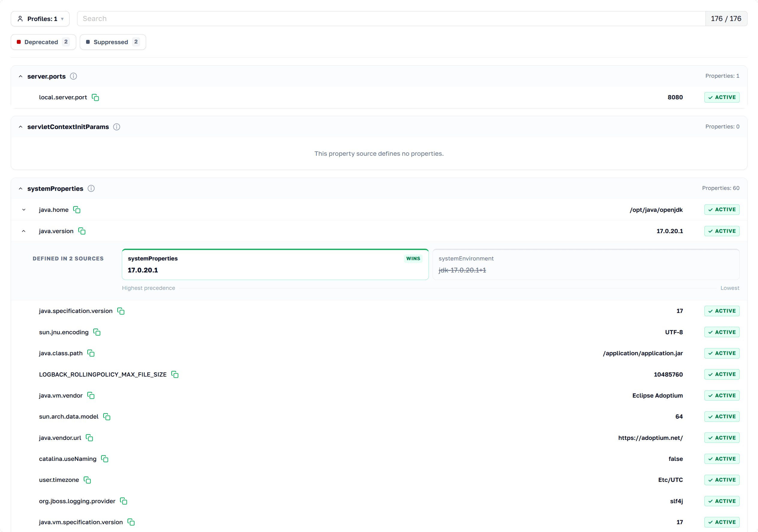Select the systemEnvironment source card
This screenshot has height=532, width=758.
pyautogui.click(x=586, y=265)
